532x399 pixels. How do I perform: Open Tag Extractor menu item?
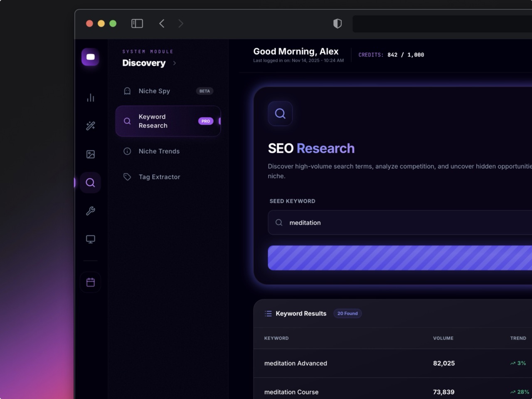[168, 177]
